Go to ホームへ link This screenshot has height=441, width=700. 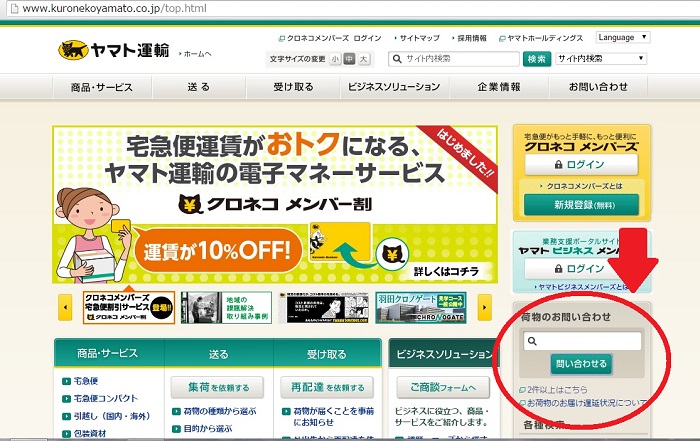(195, 54)
